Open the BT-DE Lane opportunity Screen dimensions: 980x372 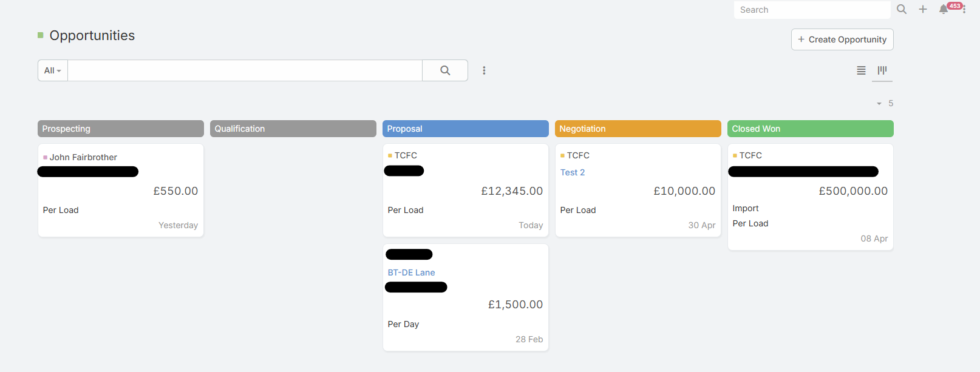pyautogui.click(x=411, y=272)
